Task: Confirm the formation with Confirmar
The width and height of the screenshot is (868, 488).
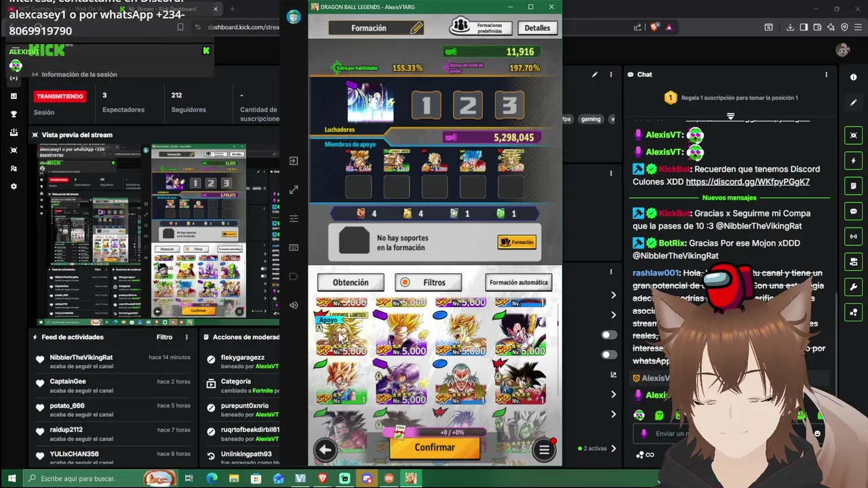Action: point(435,447)
